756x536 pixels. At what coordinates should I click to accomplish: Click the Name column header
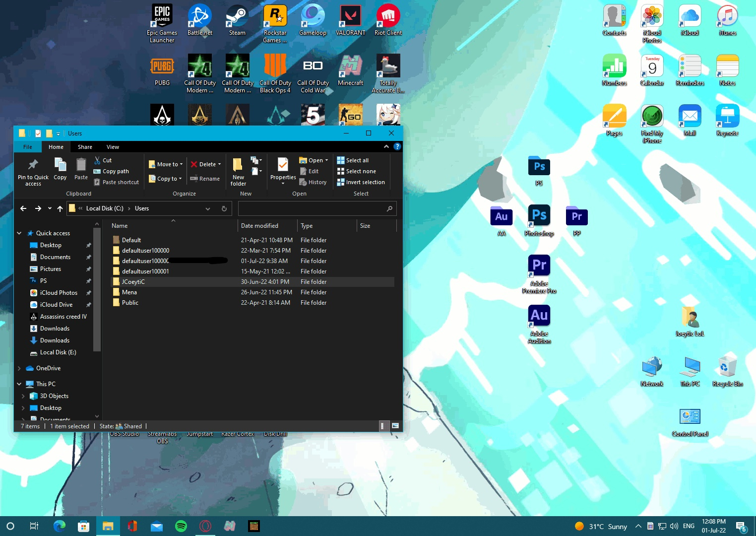(x=173, y=226)
